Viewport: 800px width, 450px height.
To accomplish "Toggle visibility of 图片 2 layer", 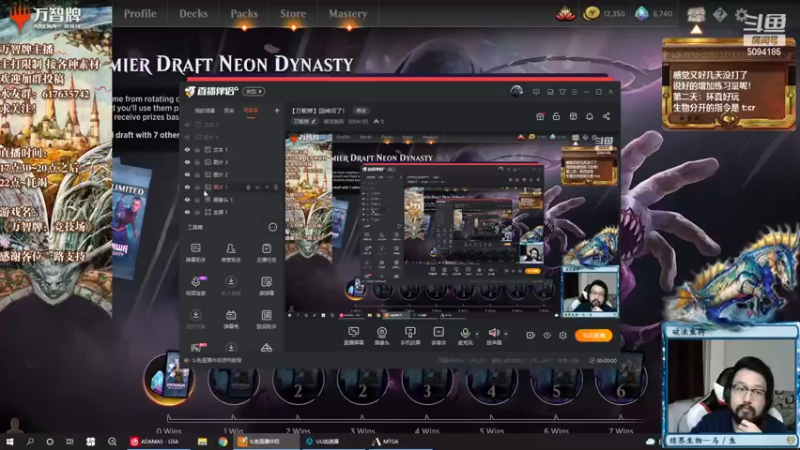I will point(187,174).
